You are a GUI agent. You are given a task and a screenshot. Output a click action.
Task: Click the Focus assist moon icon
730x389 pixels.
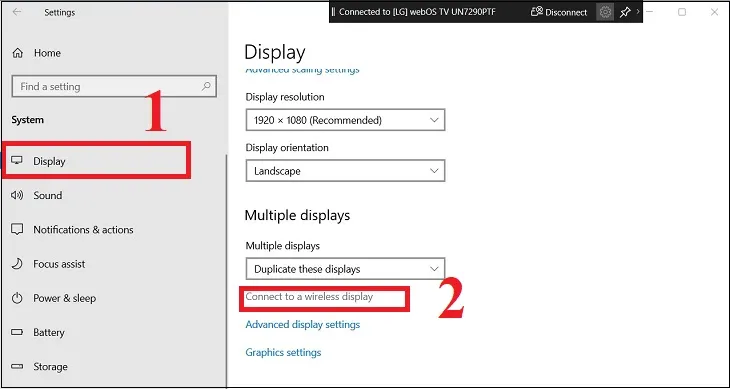coord(17,264)
